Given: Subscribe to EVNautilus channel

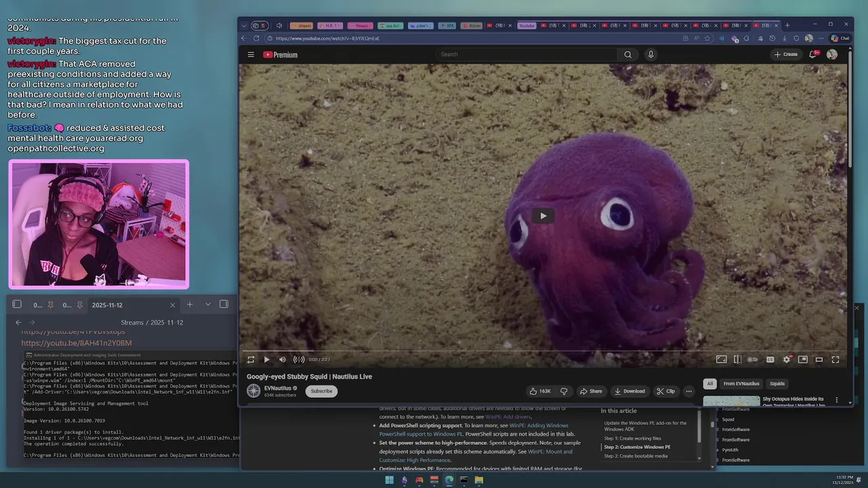Looking at the screenshot, I should pos(321,391).
